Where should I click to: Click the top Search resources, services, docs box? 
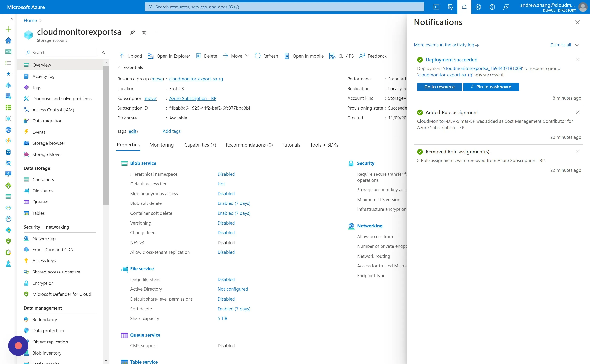[x=284, y=7]
